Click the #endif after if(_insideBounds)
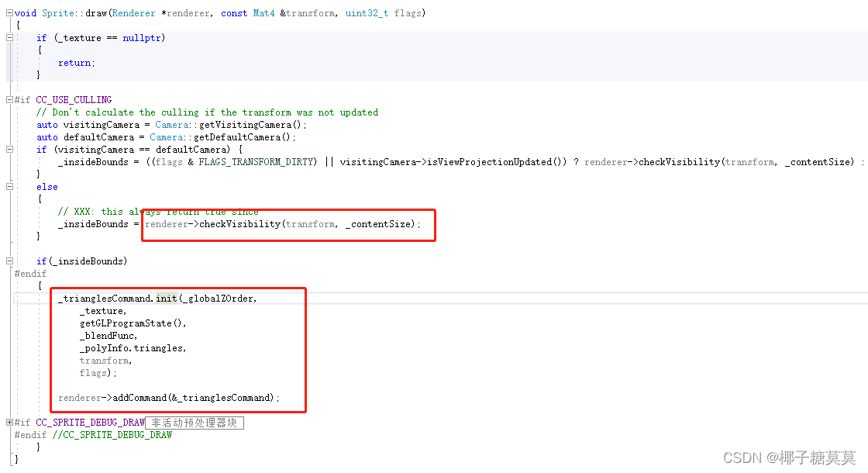The height and width of the screenshot is (473, 868). pyautogui.click(x=30, y=274)
